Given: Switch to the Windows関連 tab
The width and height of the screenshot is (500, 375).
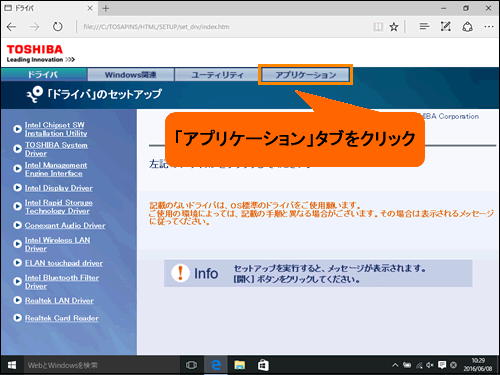Looking at the screenshot, I should tap(131, 75).
